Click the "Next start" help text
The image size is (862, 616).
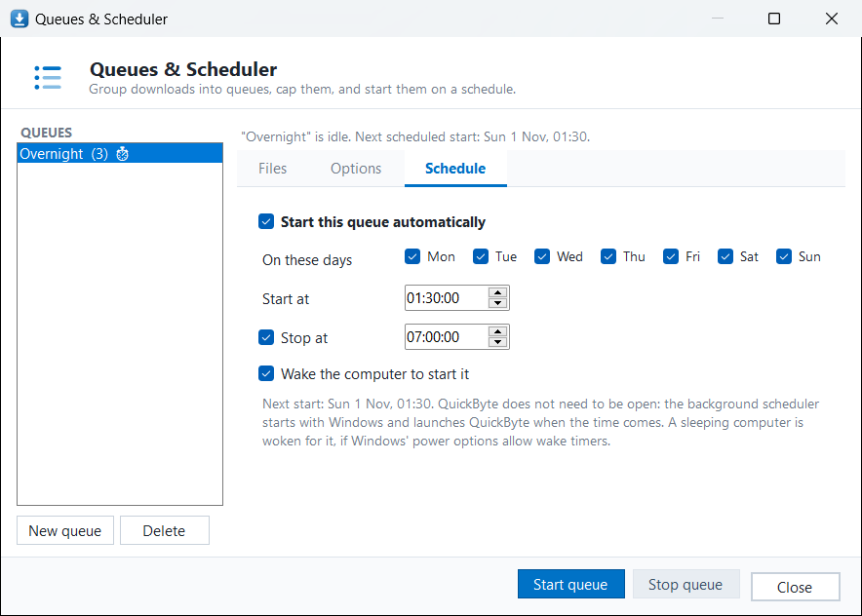tap(540, 422)
